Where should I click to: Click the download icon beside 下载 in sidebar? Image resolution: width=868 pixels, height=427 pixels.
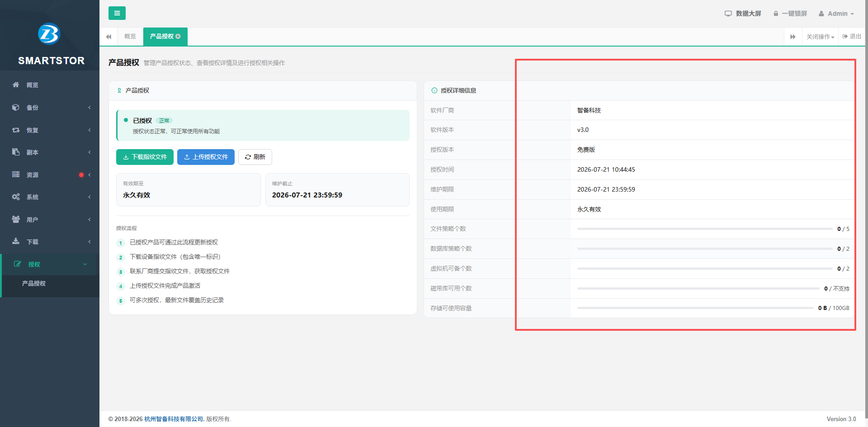[x=16, y=241]
